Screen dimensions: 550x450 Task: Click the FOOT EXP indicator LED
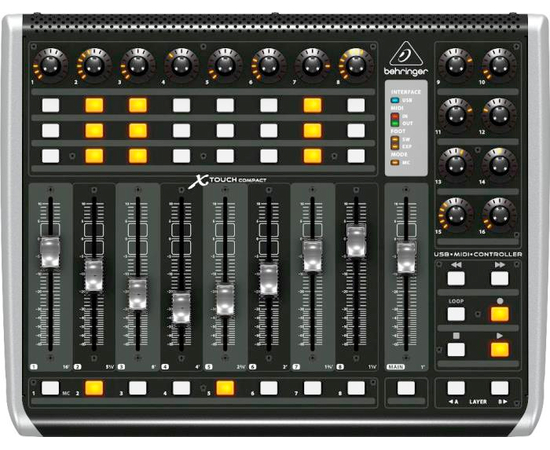coord(395,146)
